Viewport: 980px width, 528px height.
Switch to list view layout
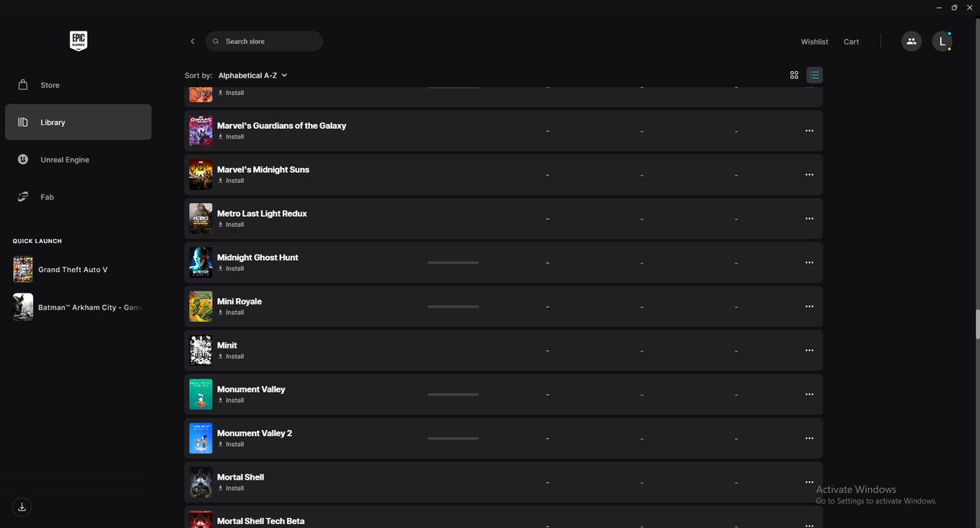click(x=814, y=75)
